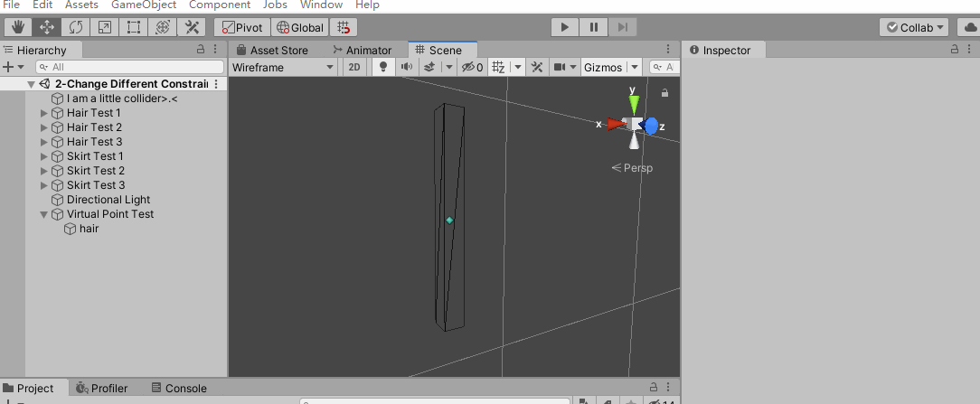Open the Wireframe draw mode dropdown

click(283, 67)
